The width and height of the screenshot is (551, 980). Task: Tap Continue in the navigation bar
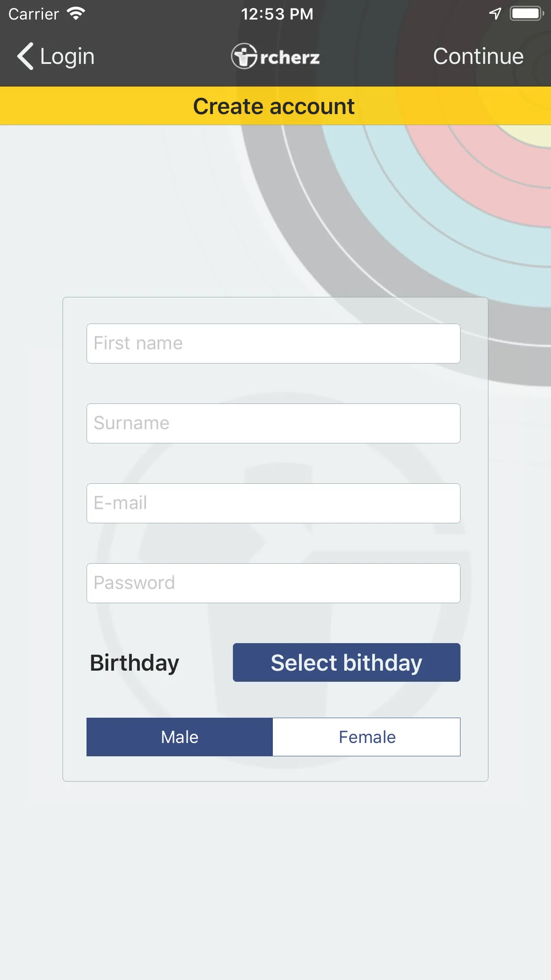click(x=478, y=56)
